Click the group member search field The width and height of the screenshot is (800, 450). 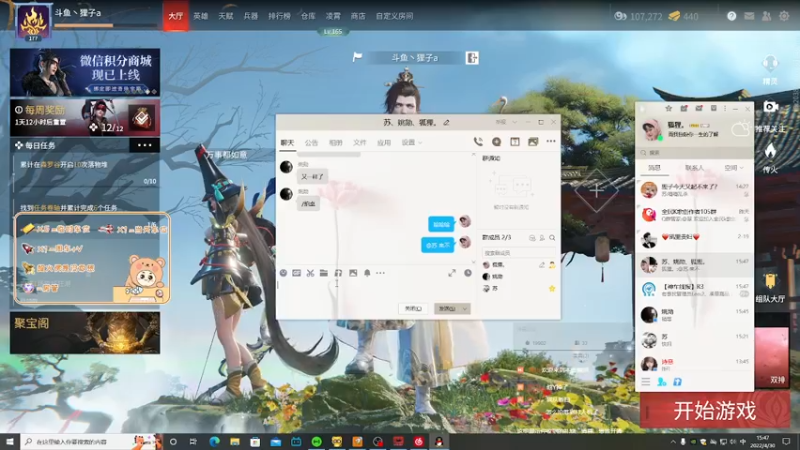click(x=519, y=253)
